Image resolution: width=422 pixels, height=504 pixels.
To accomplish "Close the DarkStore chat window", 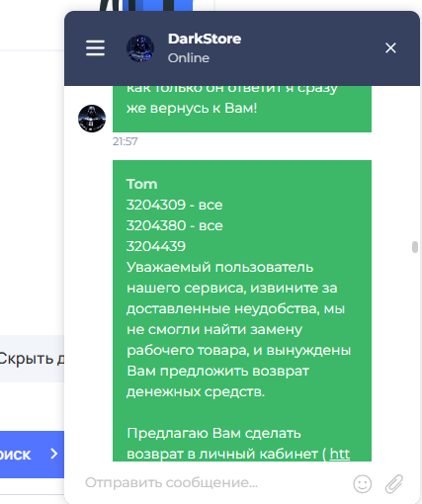I will pyautogui.click(x=390, y=48).
